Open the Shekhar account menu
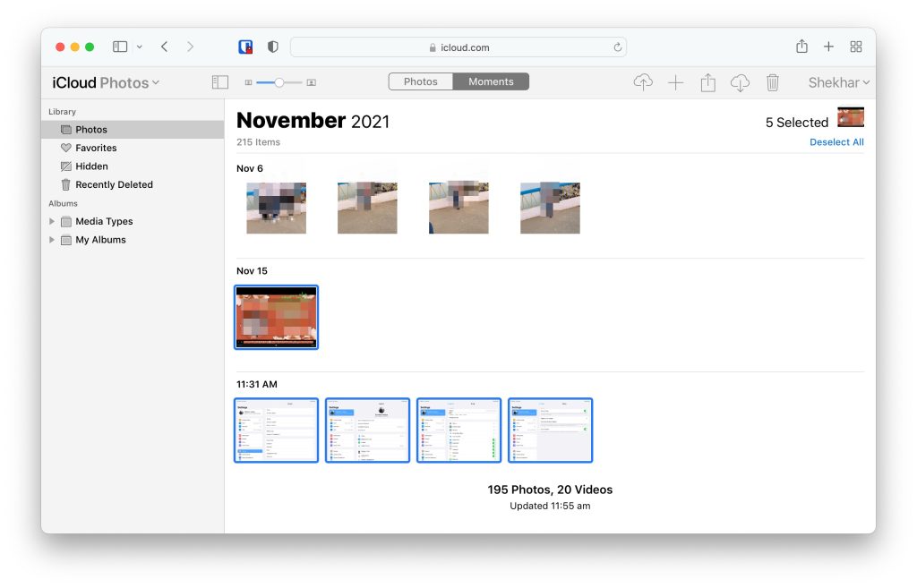 pyautogui.click(x=838, y=82)
